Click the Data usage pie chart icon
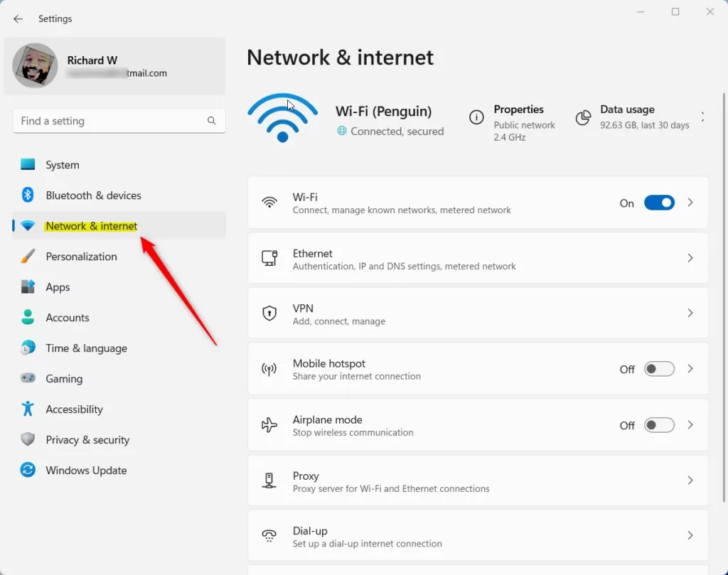 tap(583, 118)
